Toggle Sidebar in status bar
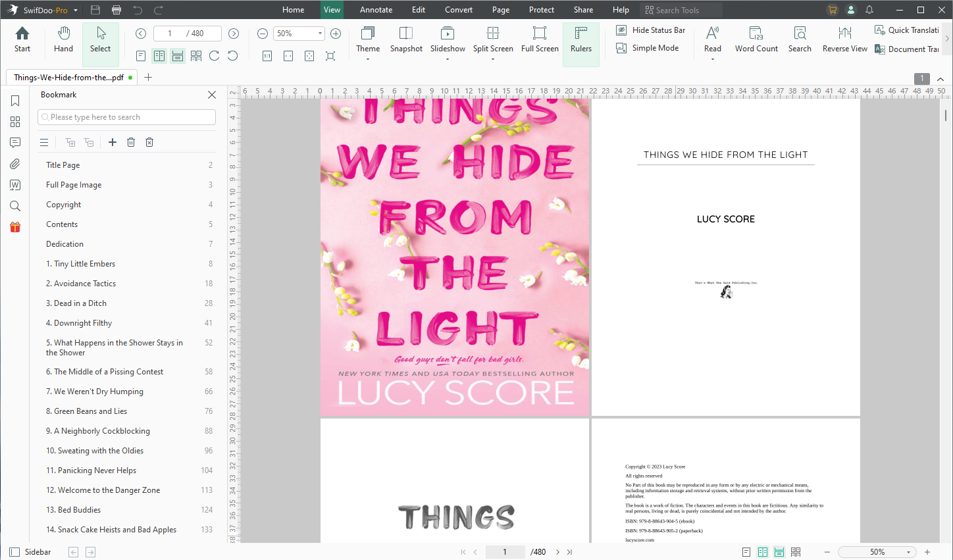Image resolution: width=953 pixels, height=560 pixels. tap(30, 552)
